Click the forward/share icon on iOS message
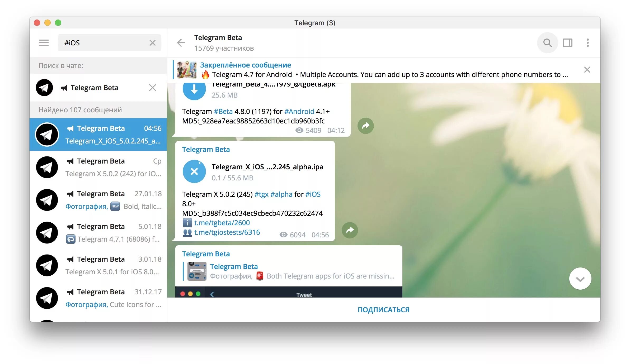 pyautogui.click(x=350, y=230)
